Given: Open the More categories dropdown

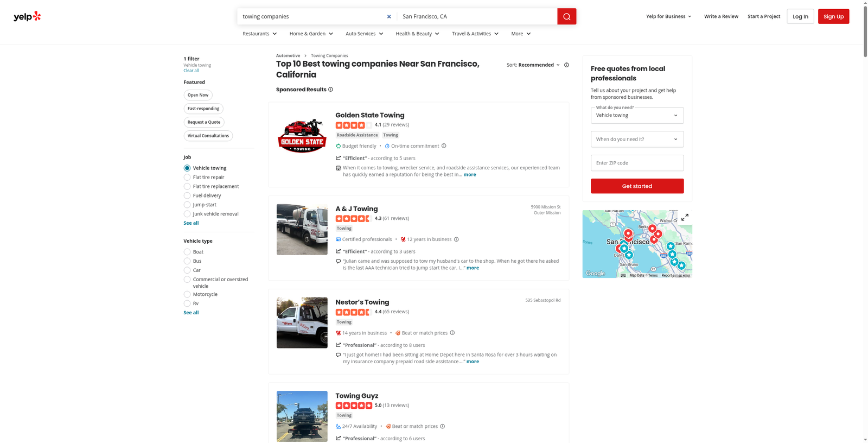Looking at the screenshot, I should click(x=521, y=34).
